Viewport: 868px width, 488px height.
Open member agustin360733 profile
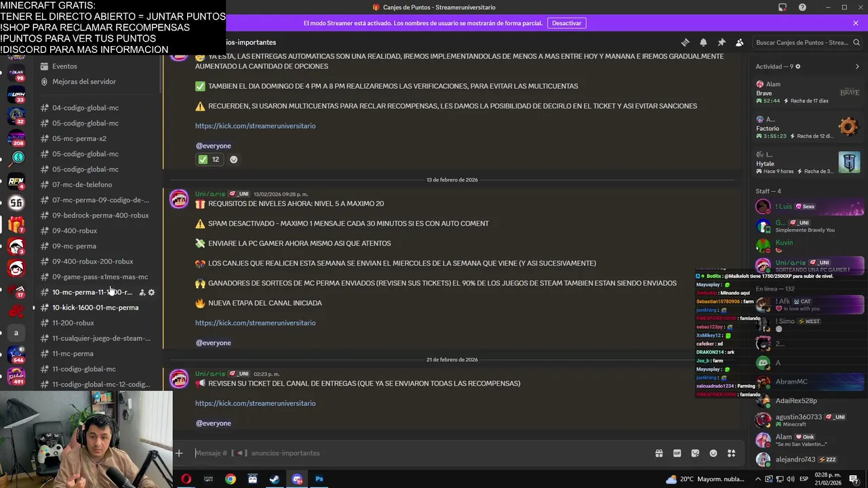coord(808,420)
